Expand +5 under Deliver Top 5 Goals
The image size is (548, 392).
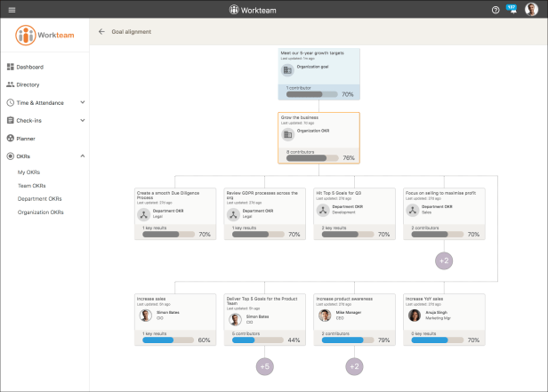tap(264, 366)
